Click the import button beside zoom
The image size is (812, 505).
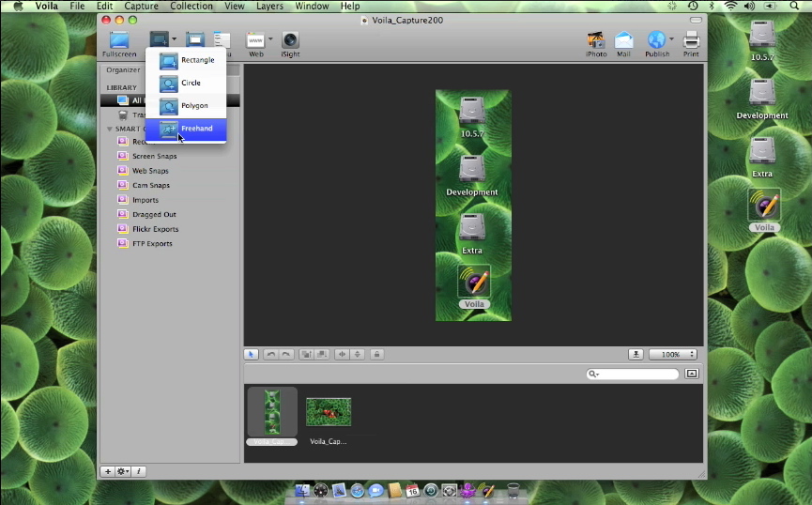tap(636, 354)
